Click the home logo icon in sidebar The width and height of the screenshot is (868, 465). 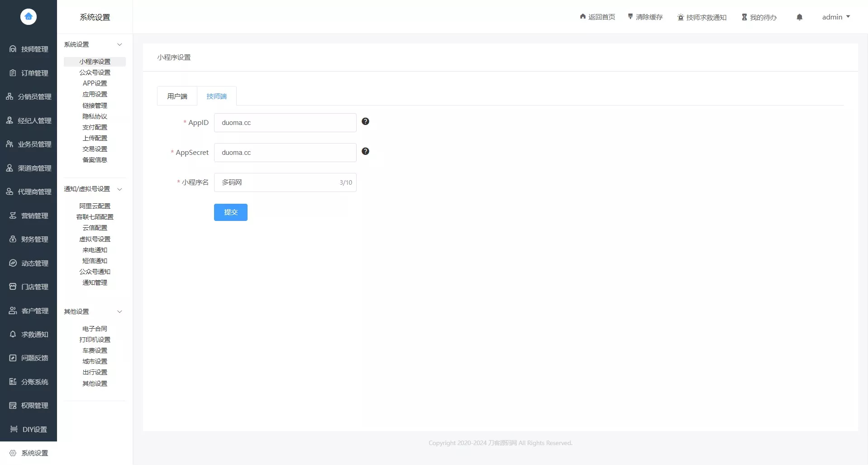(x=29, y=17)
